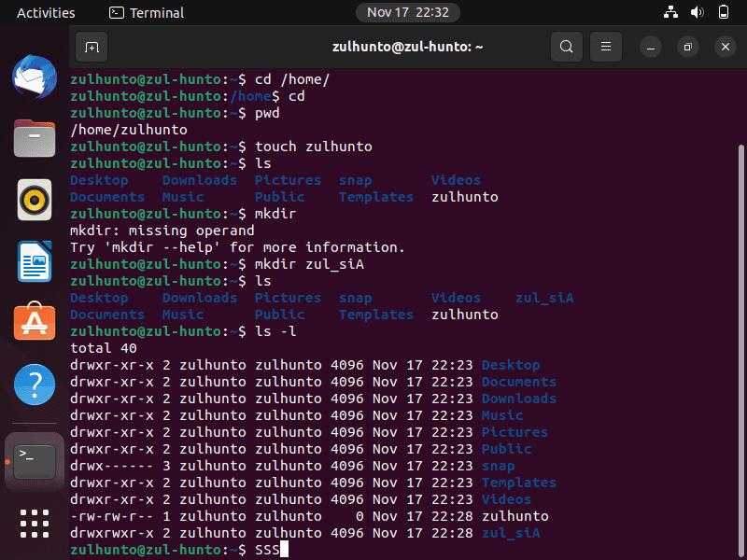Image resolution: width=747 pixels, height=560 pixels.
Task: Open Ubuntu Software store
Action: coord(35,321)
